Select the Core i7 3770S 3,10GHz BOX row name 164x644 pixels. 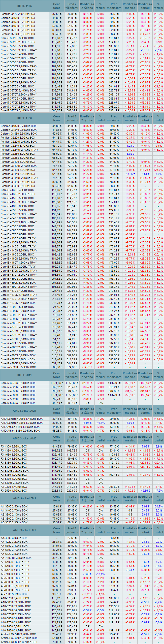pos(18,110)
